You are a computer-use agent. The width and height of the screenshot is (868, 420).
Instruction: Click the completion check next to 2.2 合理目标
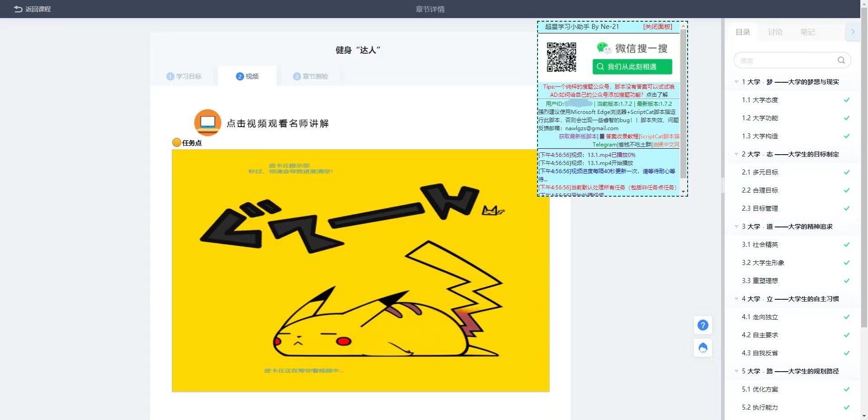[846, 190]
